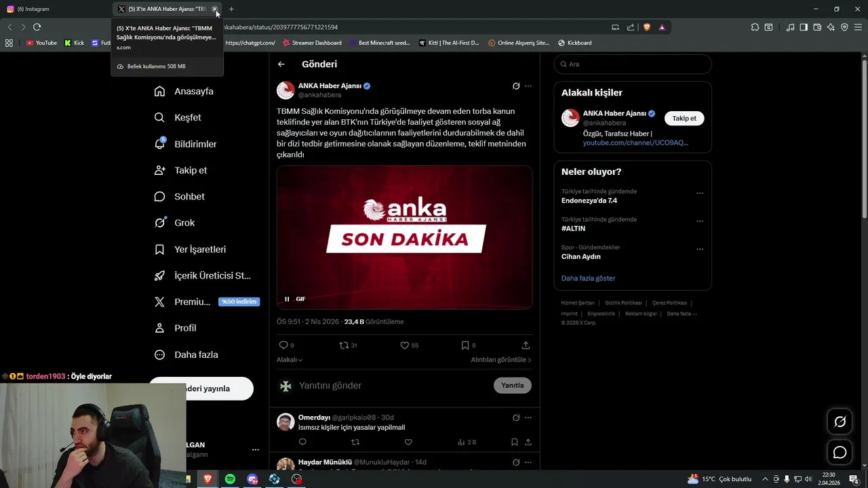Open view stats 2 B on Omerdayı reply
This screenshot has height=488, width=868.
point(467,442)
